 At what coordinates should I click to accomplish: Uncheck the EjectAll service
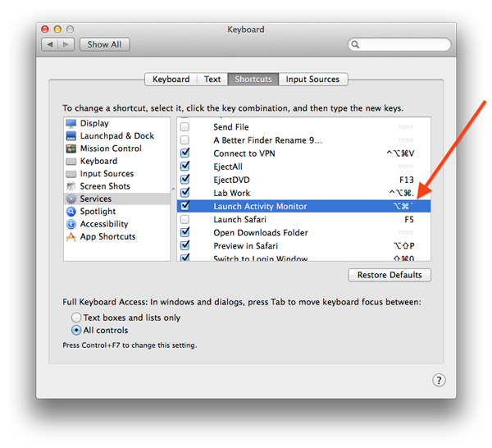click(184, 166)
